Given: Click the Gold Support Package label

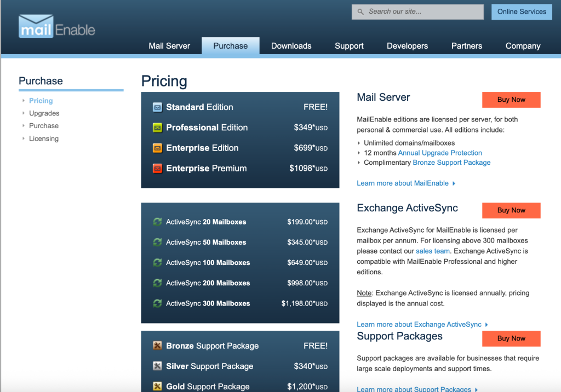Looking at the screenshot, I should 208,387.
